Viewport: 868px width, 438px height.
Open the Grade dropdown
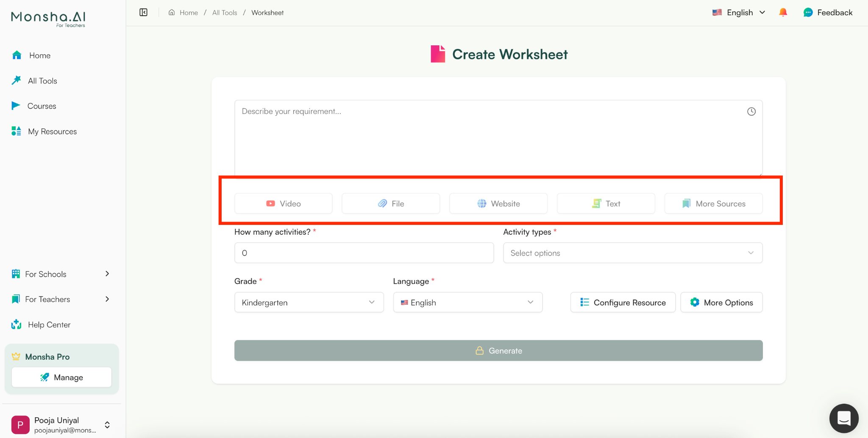309,302
